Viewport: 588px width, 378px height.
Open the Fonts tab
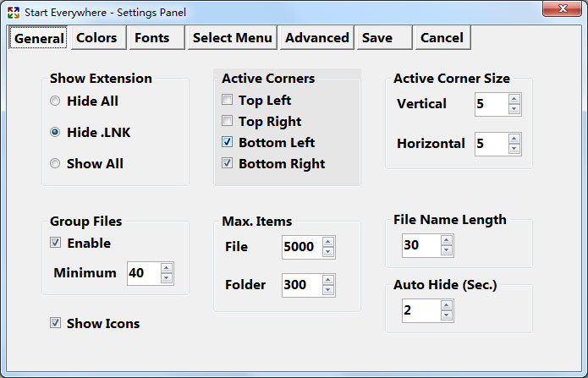(x=152, y=37)
